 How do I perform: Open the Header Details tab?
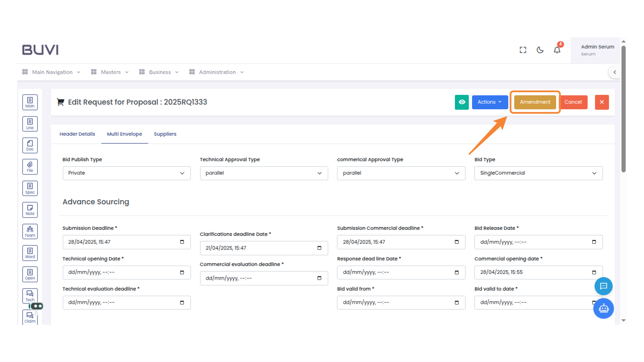click(x=77, y=134)
